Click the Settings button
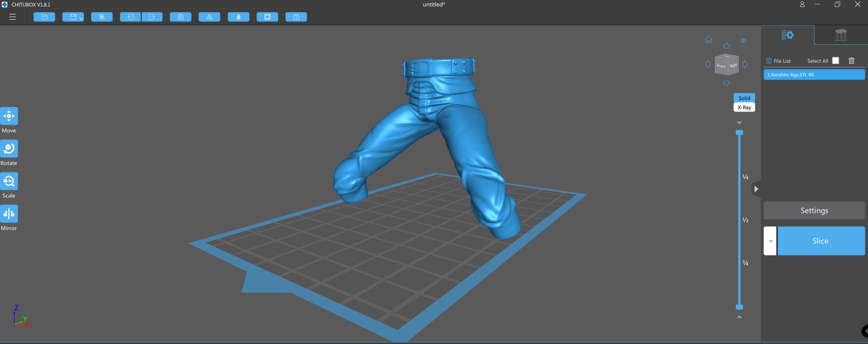868x344 pixels. pos(814,211)
